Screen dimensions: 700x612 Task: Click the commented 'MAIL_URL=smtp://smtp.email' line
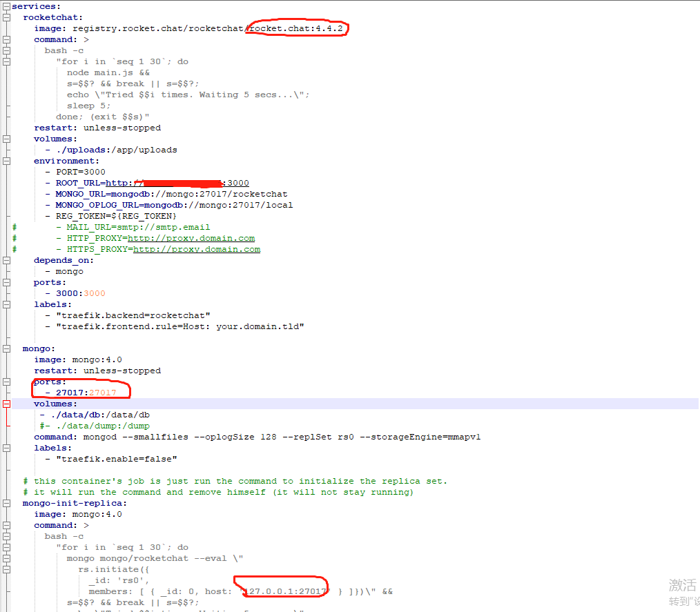click(x=138, y=228)
